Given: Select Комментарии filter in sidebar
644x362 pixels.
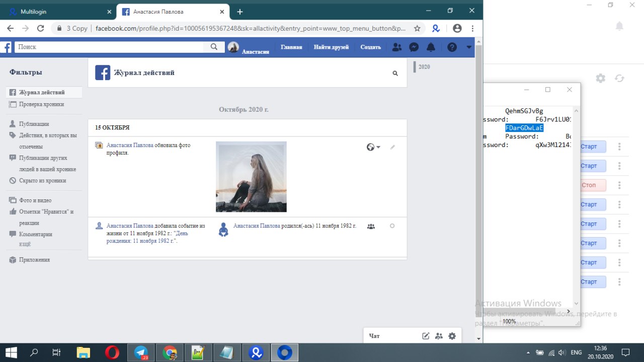Looking at the screenshot, I should (x=35, y=234).
